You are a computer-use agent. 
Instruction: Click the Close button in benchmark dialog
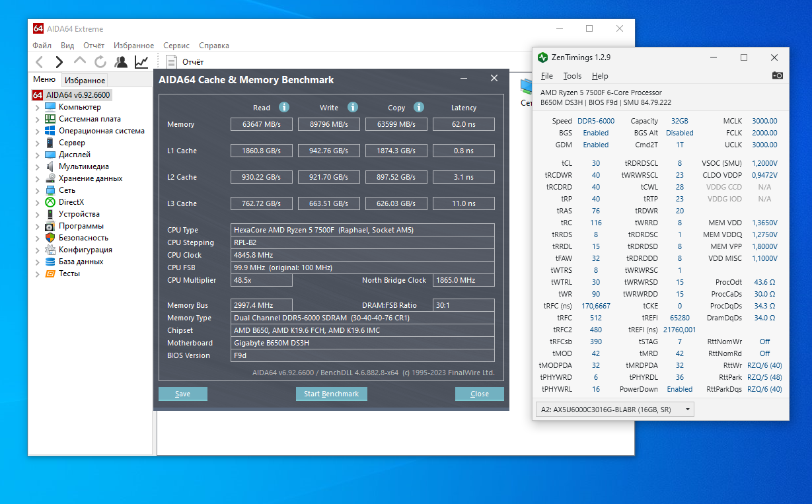point(480,394)
